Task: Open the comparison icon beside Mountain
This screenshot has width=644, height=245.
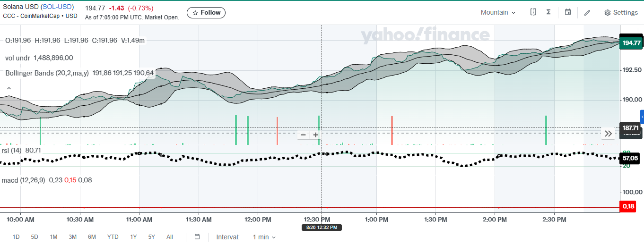Action: tap(533, 12)
